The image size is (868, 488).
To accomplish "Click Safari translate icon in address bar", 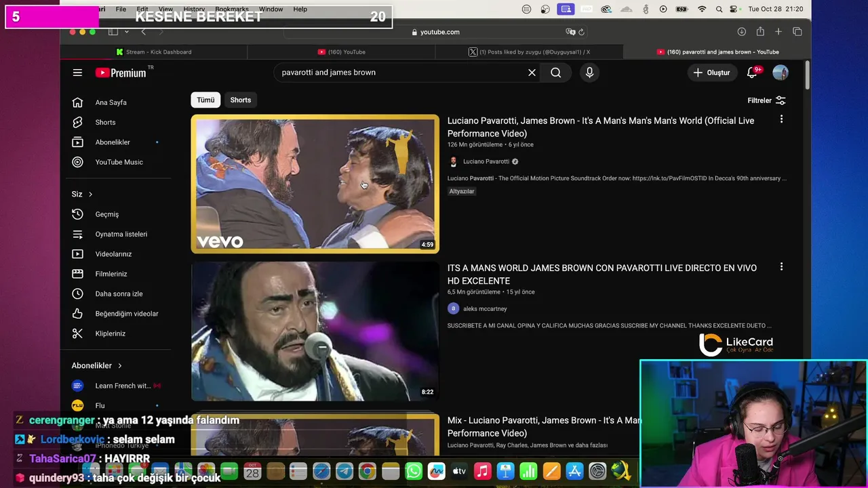I will pos(570,32).
